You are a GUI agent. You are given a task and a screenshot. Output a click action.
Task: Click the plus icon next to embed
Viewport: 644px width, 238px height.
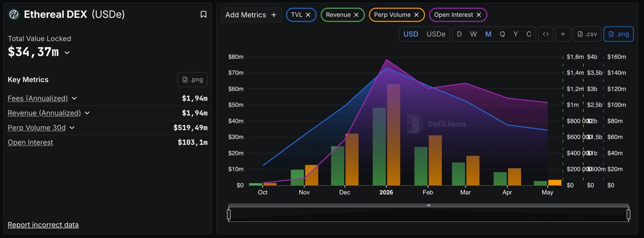pyautogui.click(x=562, y=34)
